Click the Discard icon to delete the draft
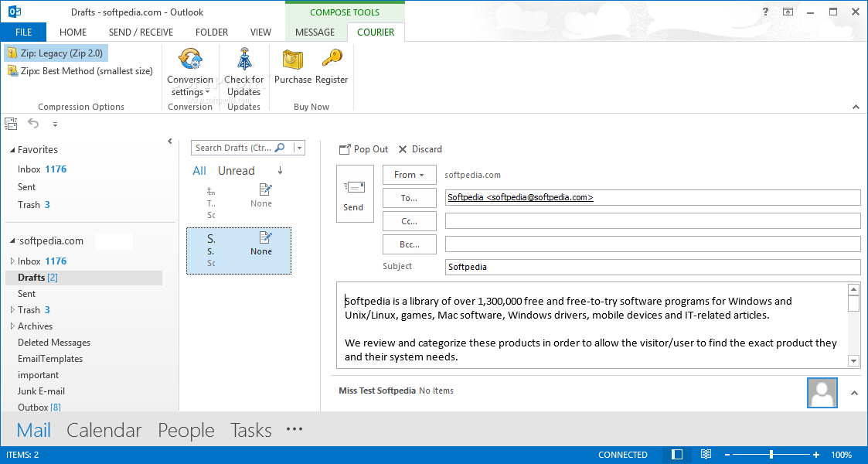 404,148
